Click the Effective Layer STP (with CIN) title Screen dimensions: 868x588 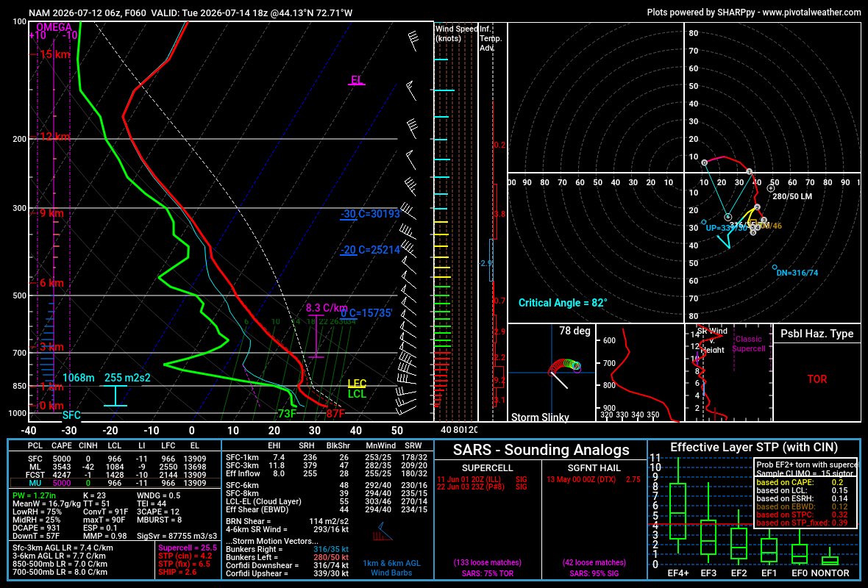754,448
